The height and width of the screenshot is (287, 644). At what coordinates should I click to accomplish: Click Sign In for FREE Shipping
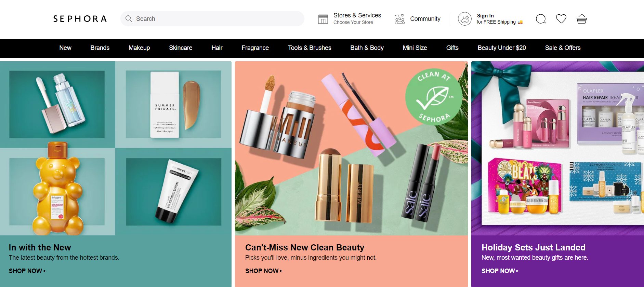490,19
